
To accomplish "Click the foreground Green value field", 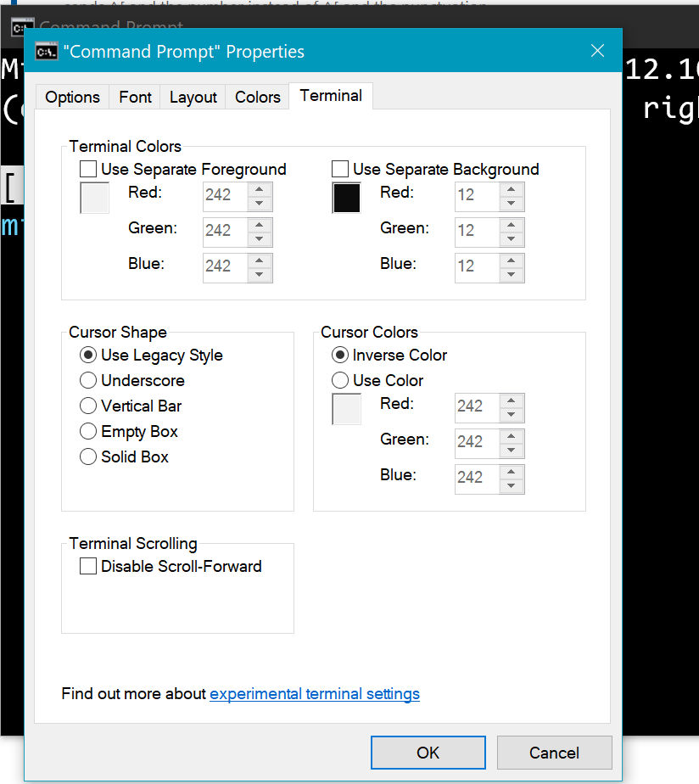I will pos(225,232).
